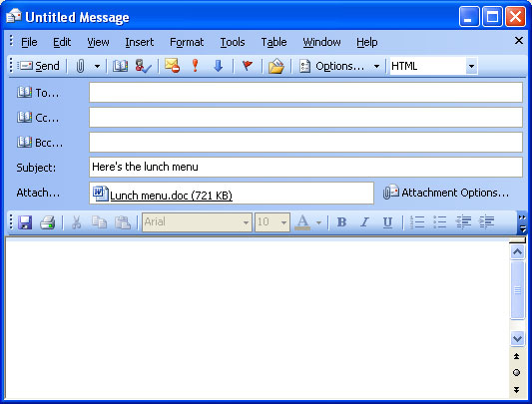Click the paperclip Insert File icon
This screenshot has width=532, height=404.
click(x=80, y=66)
